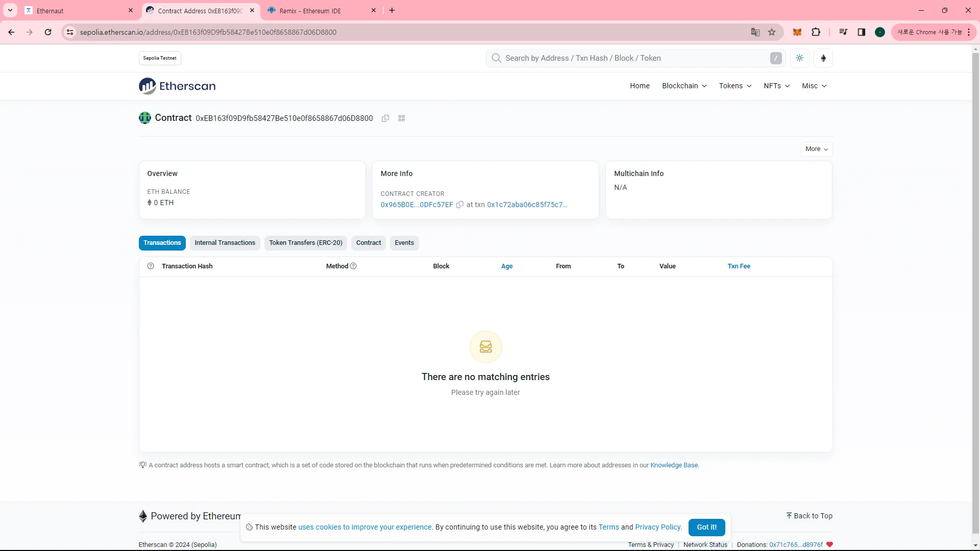
Task: Open the cookies policy link
Action: (x=365, y=527)
